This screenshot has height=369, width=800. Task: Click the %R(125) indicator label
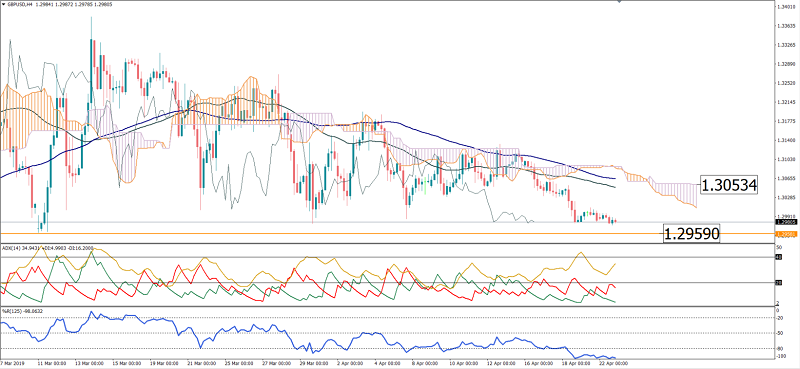pos(11,310)
